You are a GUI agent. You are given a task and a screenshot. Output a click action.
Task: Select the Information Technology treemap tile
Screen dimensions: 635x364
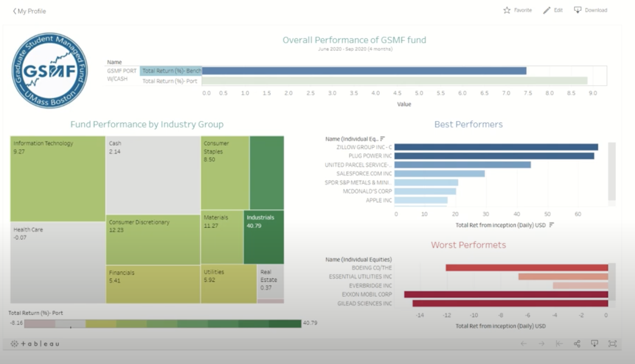pos(57,179)
